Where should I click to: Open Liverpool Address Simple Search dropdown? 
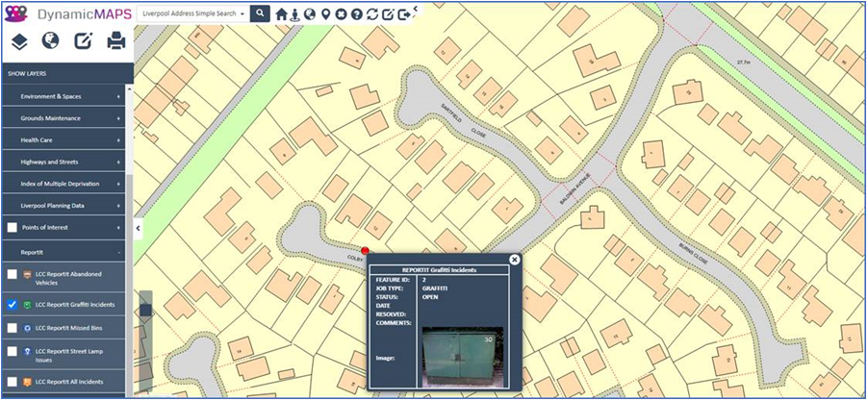[193, 13]
